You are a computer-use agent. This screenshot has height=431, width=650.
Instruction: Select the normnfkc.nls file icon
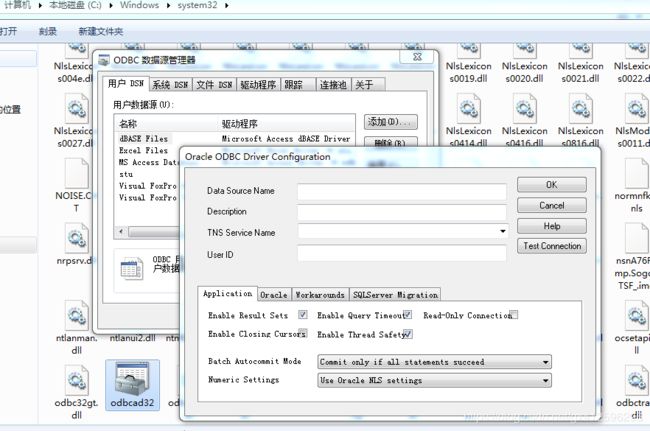click(x=637, y=173)
